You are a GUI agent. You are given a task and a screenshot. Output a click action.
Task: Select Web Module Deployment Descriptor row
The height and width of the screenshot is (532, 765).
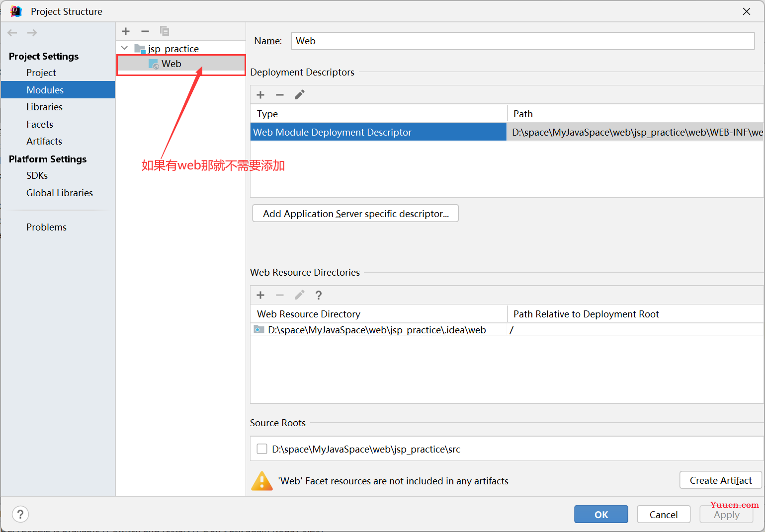pos(378,132)
